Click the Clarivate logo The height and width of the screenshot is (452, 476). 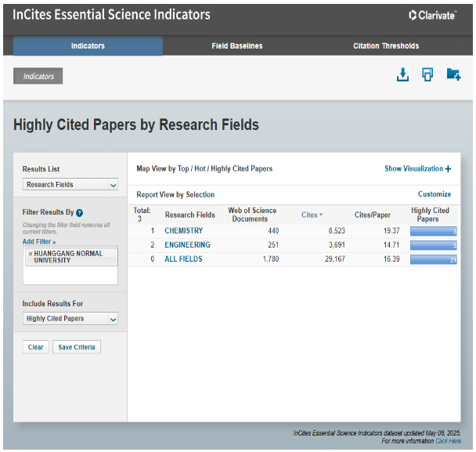[433, 15]
